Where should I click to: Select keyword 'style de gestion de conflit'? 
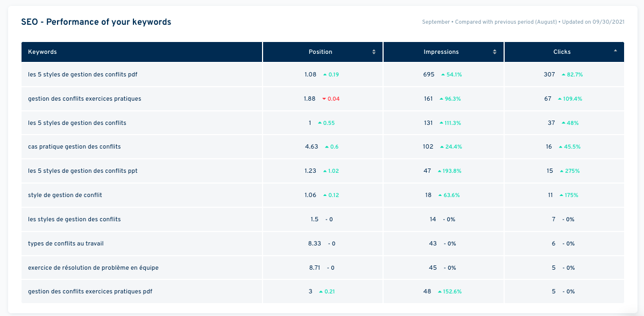pos(65,195)
